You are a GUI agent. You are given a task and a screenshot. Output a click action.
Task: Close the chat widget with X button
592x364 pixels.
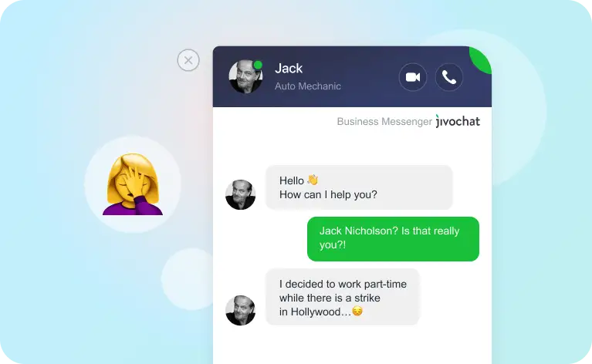[188, 60]
